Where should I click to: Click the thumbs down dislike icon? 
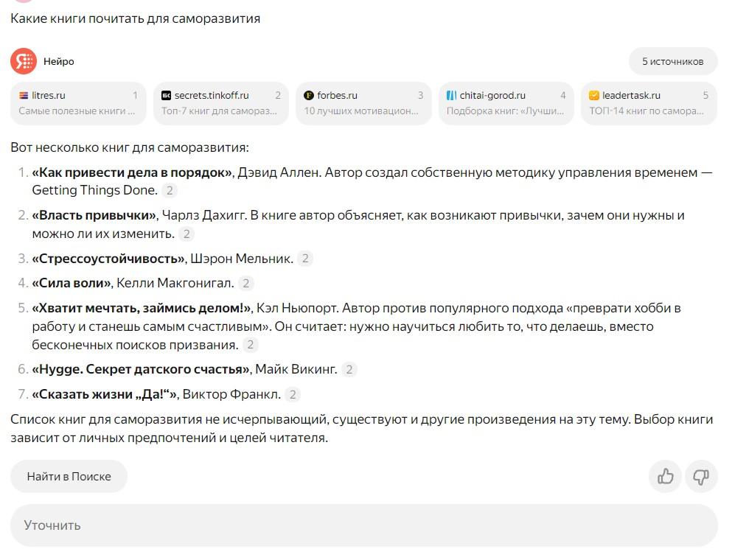coord(701,477)
